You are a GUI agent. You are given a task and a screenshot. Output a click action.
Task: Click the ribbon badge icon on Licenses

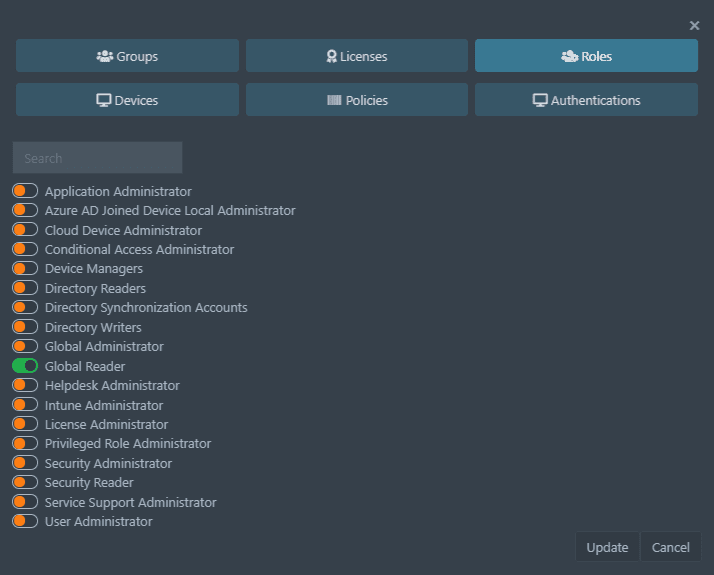[332, 56]
